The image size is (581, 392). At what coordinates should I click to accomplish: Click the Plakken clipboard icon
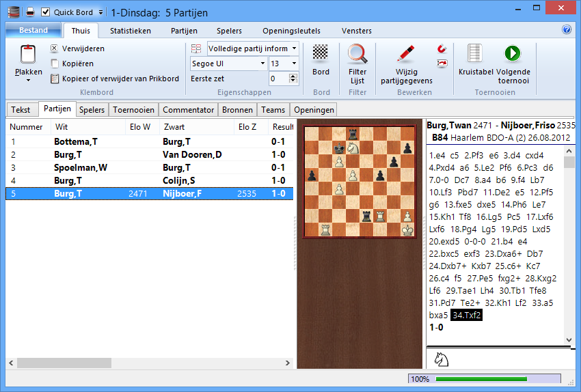[28, 55]
